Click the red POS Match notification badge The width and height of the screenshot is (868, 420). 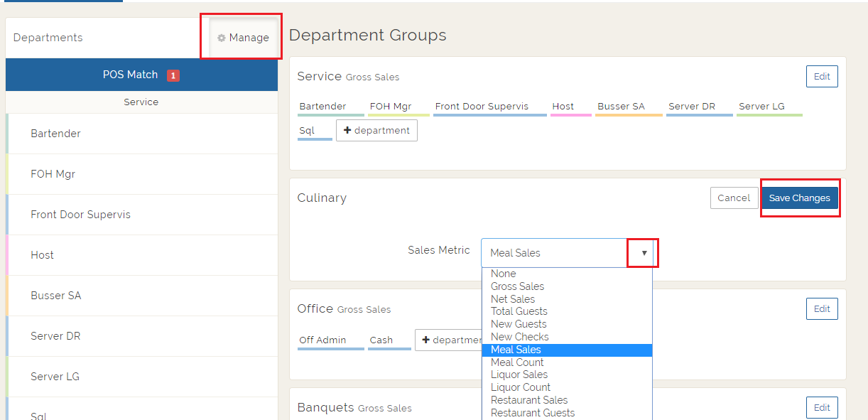pos(173,75)
